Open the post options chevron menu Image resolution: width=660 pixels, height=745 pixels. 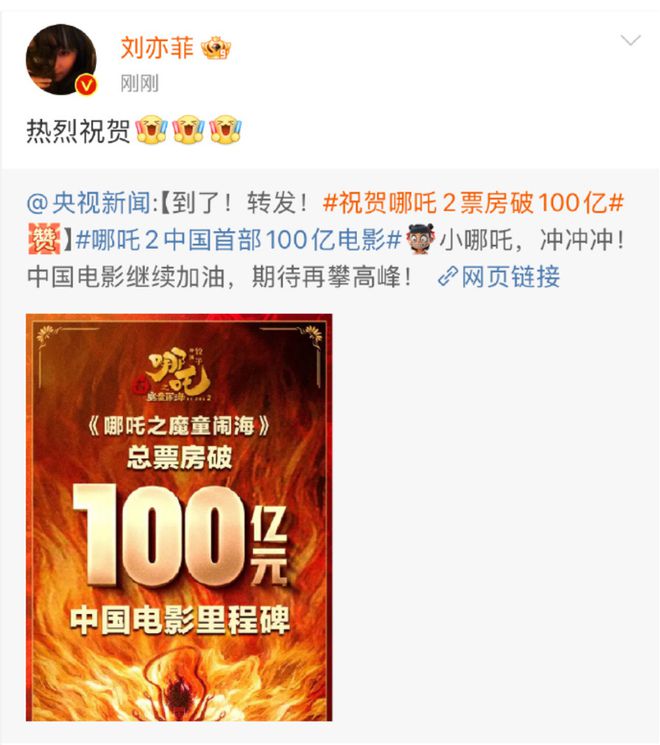click(631, 40)
